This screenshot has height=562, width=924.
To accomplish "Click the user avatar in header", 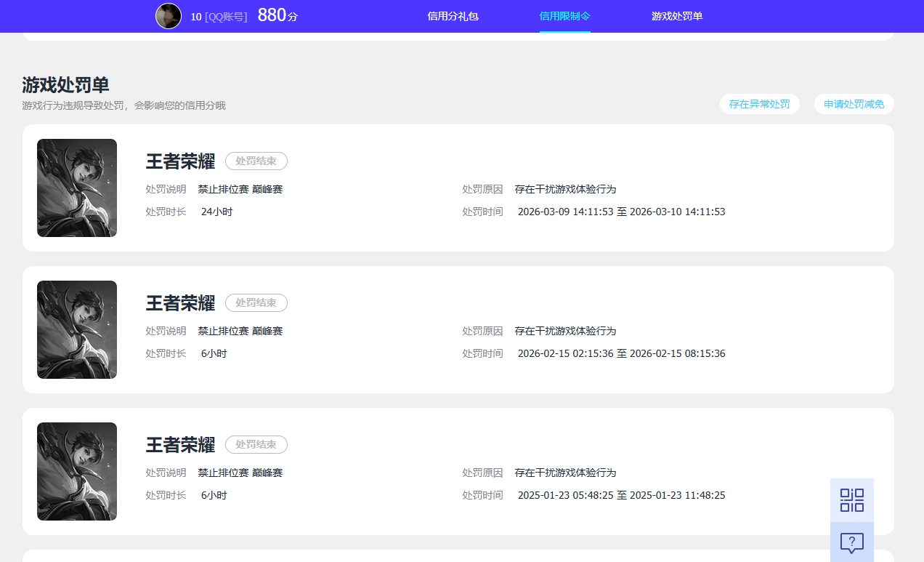I will (x=169, y=16).
